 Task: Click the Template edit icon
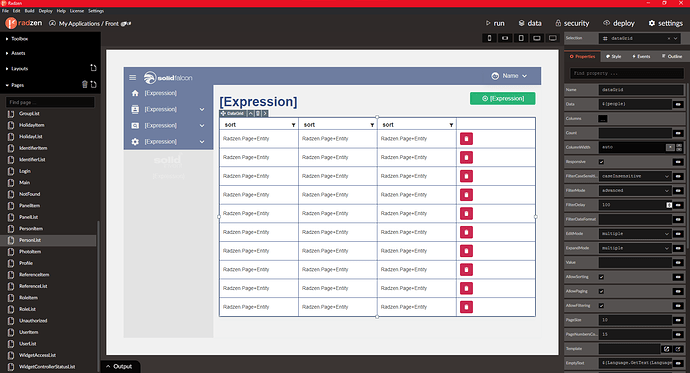(x=667, y=349)
